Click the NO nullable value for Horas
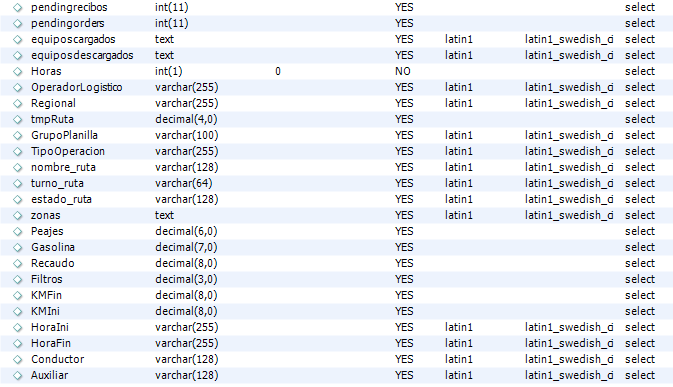Screen dimensions: 673x387 pyautogui.click(x=403, y=71)
